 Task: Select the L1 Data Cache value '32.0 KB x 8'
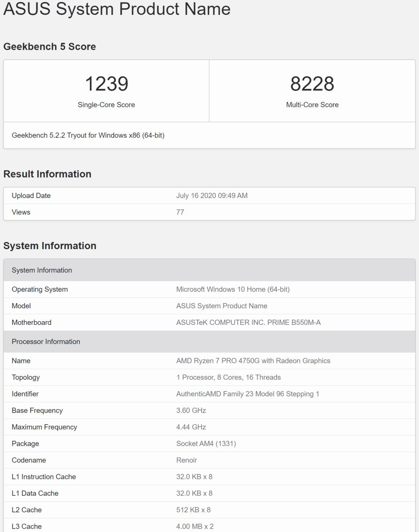coord(194,493)
